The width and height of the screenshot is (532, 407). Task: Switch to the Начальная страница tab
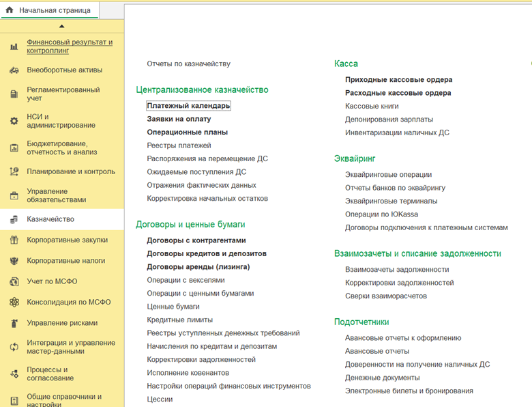coord(50,10)
